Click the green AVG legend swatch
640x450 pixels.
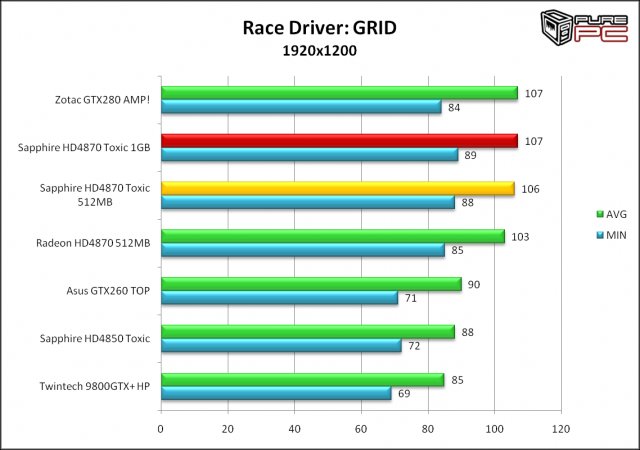[x=600, y=214]
